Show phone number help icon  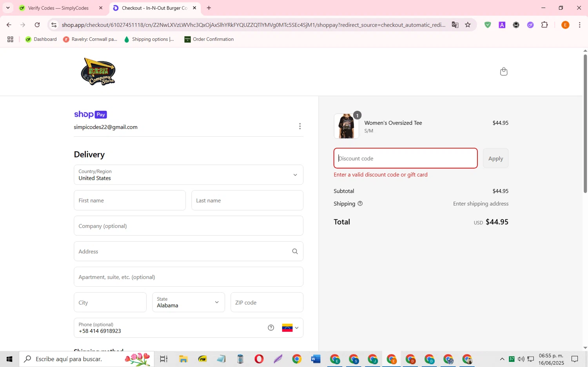[271, 328]
